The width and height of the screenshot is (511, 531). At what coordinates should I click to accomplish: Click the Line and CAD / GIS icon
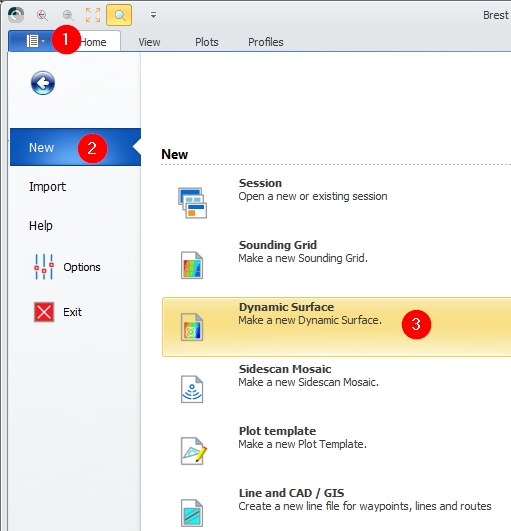tap(192, 513)
